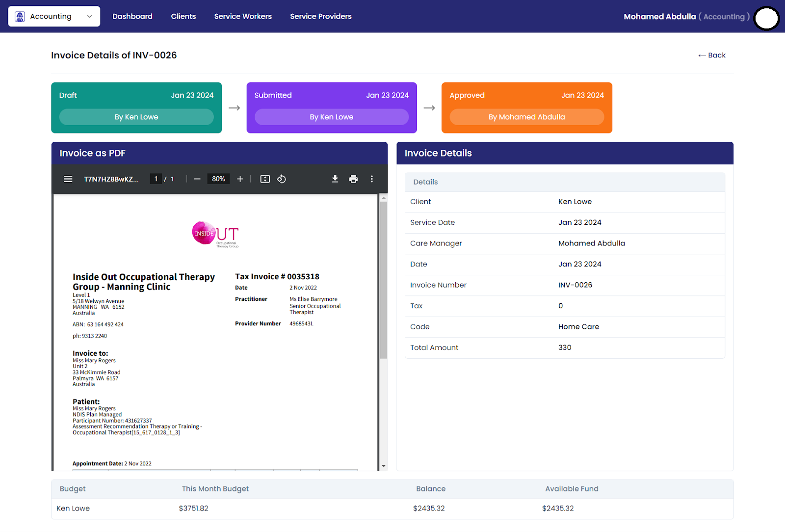The height and width of the screenshot is (532, 785).
Task: Open the Dashboard menu item
Action: click(132, 16)
